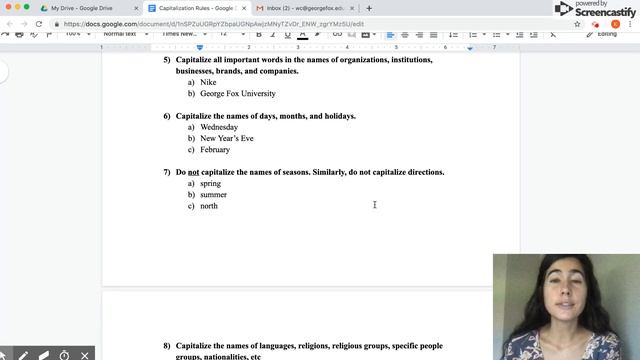Open Chrome three-dot menu

pos(630,24)
